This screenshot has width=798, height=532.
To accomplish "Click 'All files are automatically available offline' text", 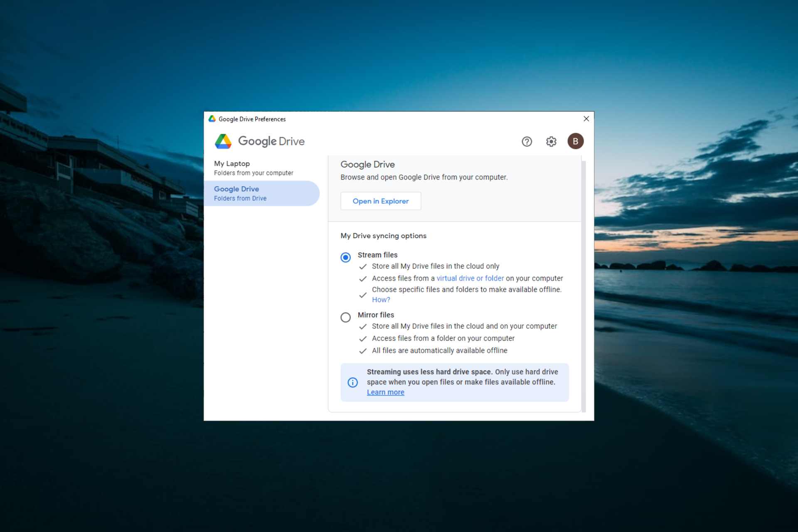I will (x=439, y=351).
